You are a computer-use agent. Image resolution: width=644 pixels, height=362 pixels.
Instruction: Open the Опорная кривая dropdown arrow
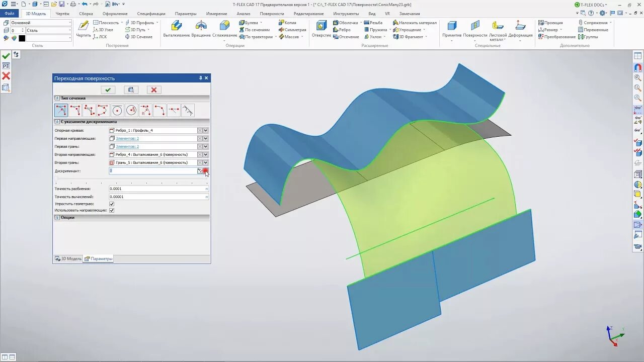[206, 130]
